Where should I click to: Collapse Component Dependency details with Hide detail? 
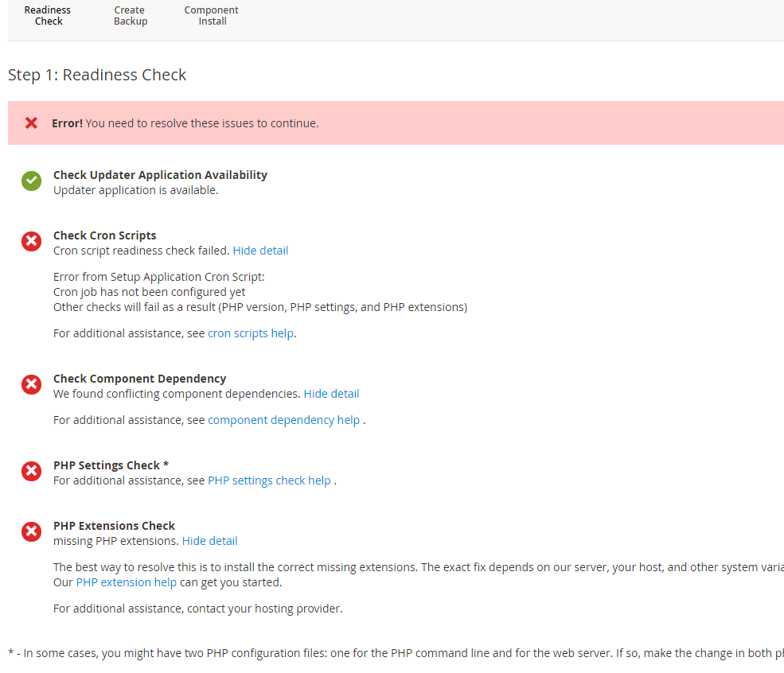[331, 394]
